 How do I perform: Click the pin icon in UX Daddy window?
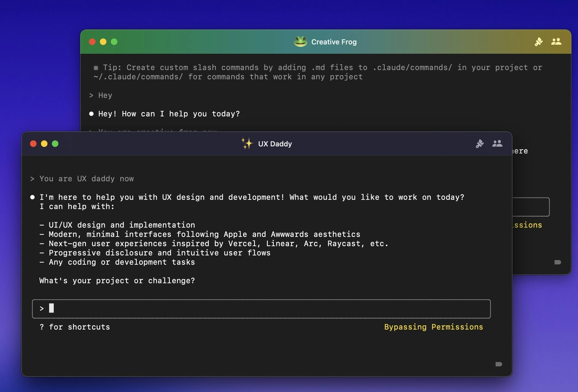click(480, 144)
